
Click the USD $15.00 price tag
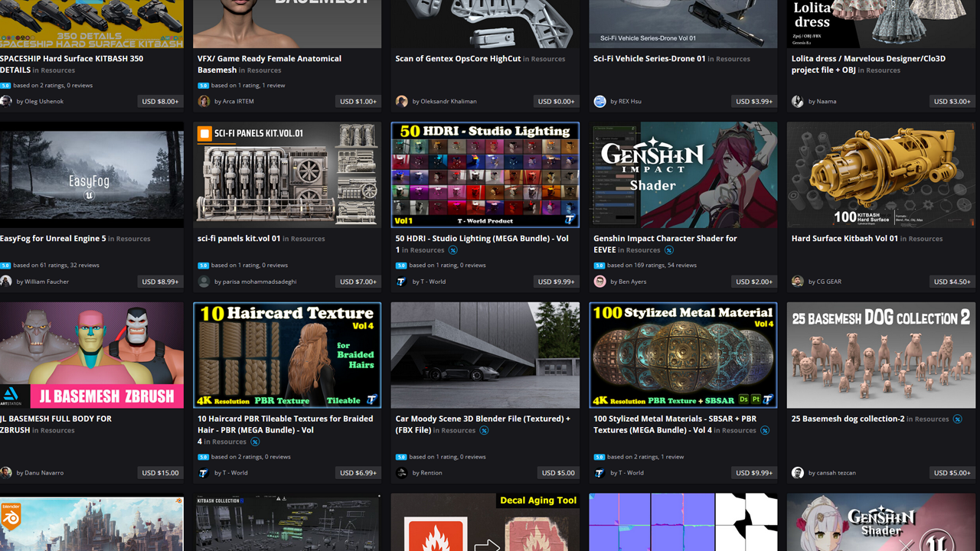160,473
